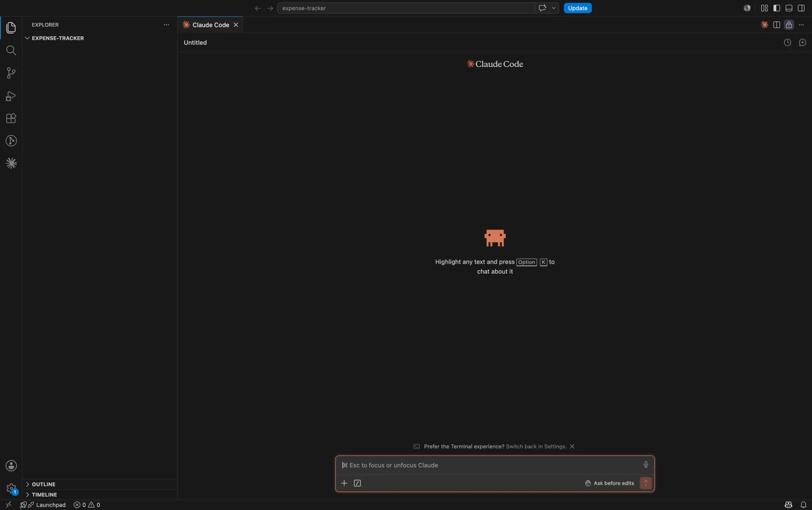The height and width of the screenshot is (510, 812).
Task: Click the half-circle icon left of layout icons
Action: click(747, 8)
